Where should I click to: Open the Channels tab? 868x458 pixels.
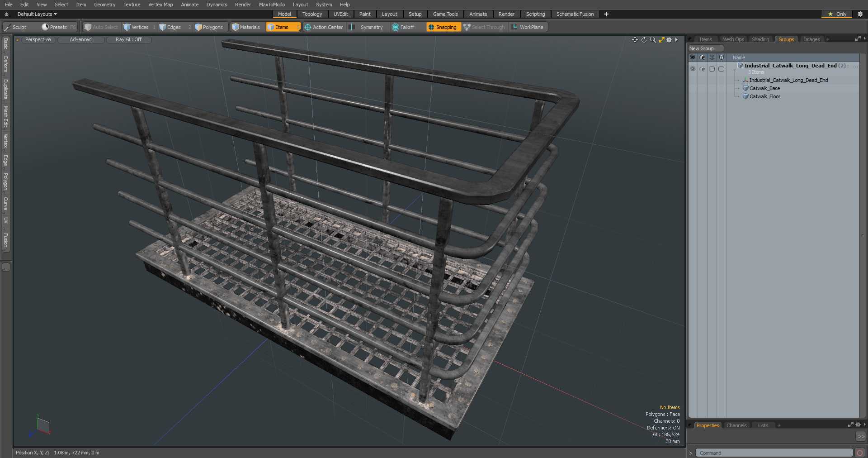736,425
